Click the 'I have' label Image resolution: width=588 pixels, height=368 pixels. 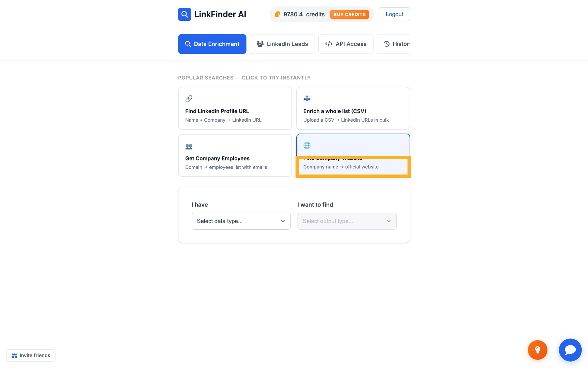[200, 205]
